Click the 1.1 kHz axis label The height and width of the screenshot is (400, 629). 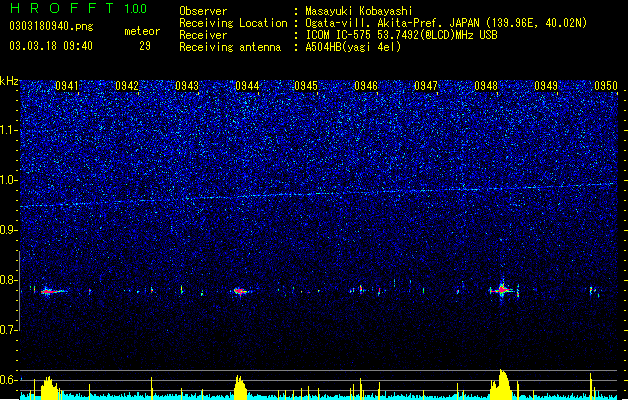coord(9,130)
